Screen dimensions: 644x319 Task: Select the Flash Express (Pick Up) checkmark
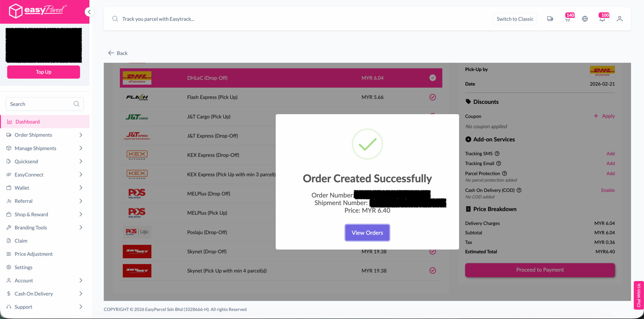click(x=432, y=97)
